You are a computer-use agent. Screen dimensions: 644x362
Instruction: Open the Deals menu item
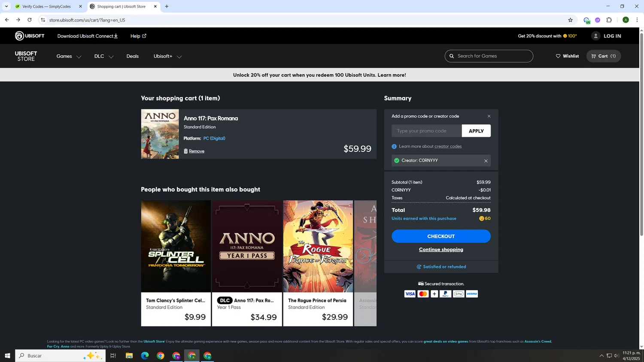(133, 56)
